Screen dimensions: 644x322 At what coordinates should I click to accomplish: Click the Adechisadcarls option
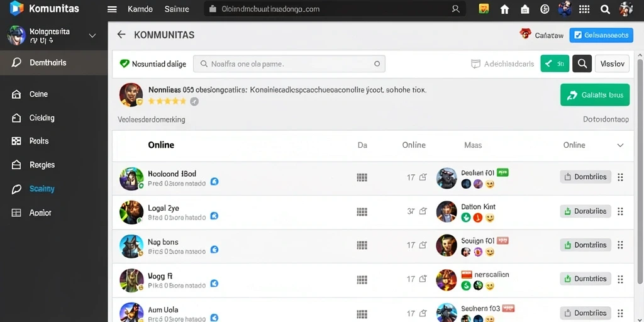pos(502,64)
